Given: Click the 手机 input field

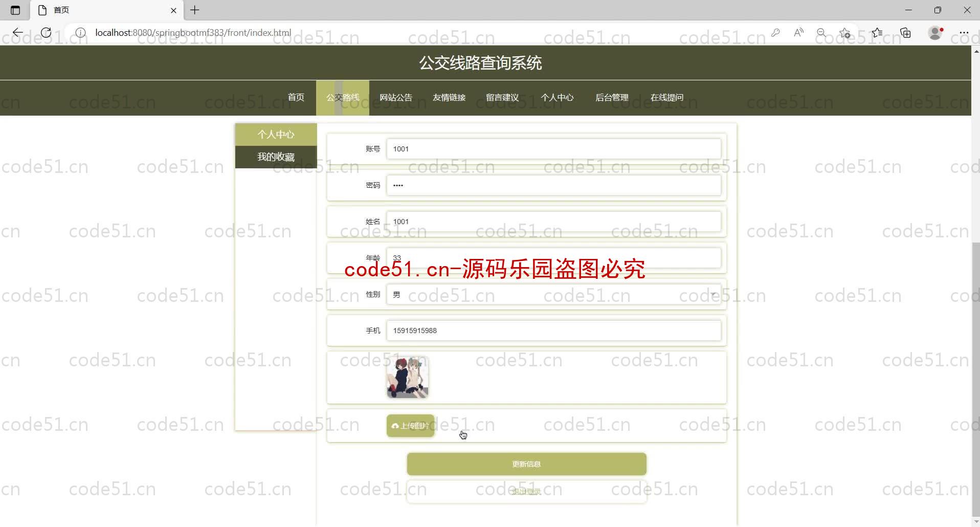Looking at the screenshot, I should pyautogui.click(x=554, y=331).
